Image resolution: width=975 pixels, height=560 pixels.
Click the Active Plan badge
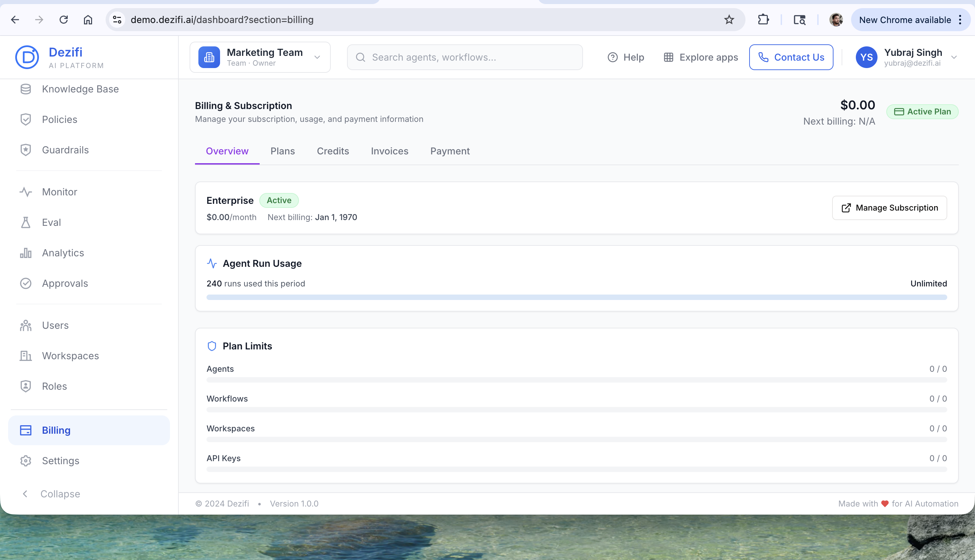tap(922, 111)
